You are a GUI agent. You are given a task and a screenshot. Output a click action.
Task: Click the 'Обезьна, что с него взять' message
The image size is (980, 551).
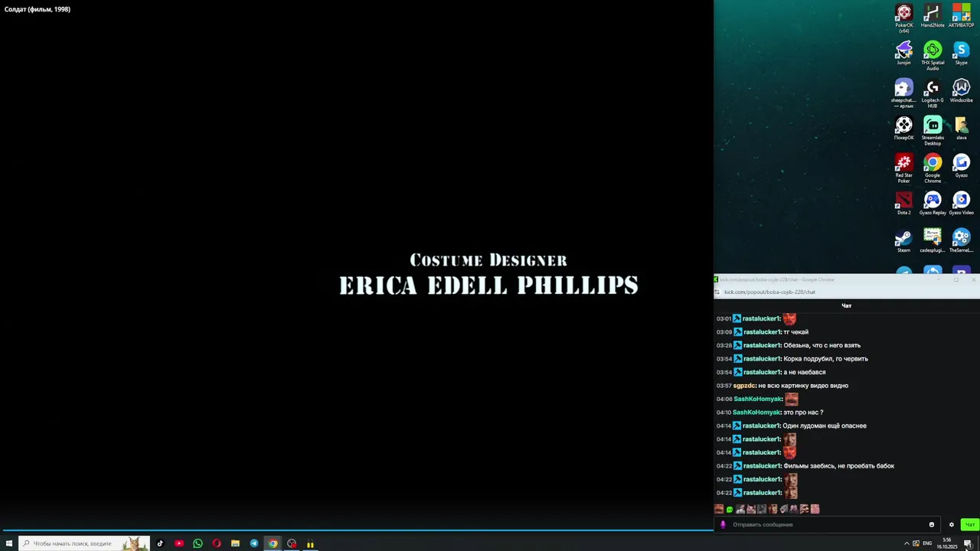pos(822,345)
